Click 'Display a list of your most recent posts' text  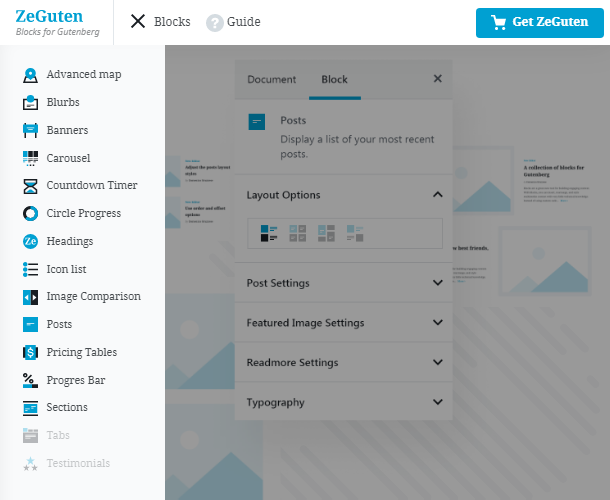pyautogui.click(x=357, y=147)
